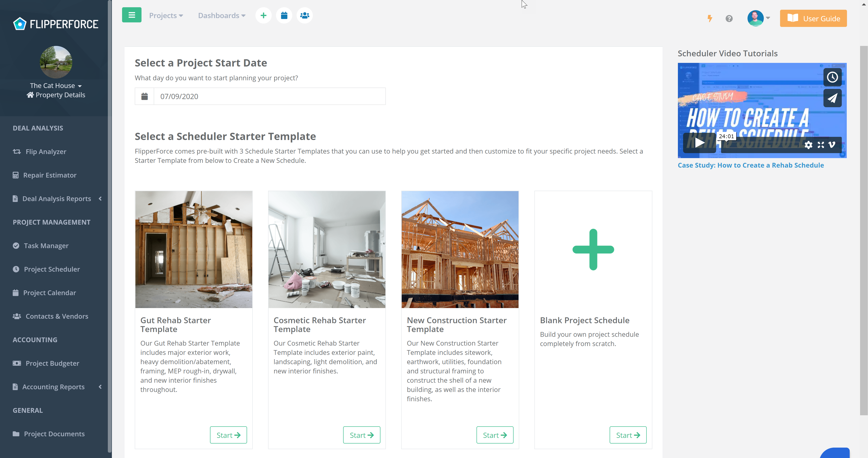Expand the Dashboards dropdown menu
This screenshot has height=458, width=868.
(222, 16)
